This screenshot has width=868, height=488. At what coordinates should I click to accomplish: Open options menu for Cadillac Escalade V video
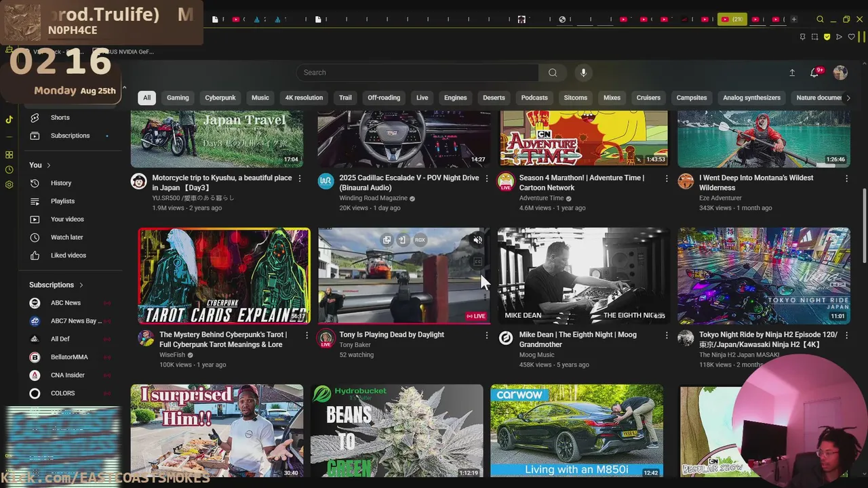486,178
